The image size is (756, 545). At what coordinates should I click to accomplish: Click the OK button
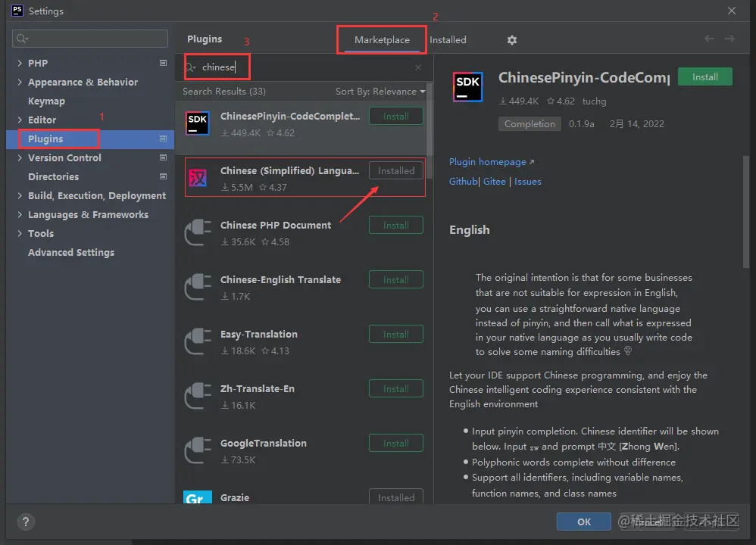(584, 522)
